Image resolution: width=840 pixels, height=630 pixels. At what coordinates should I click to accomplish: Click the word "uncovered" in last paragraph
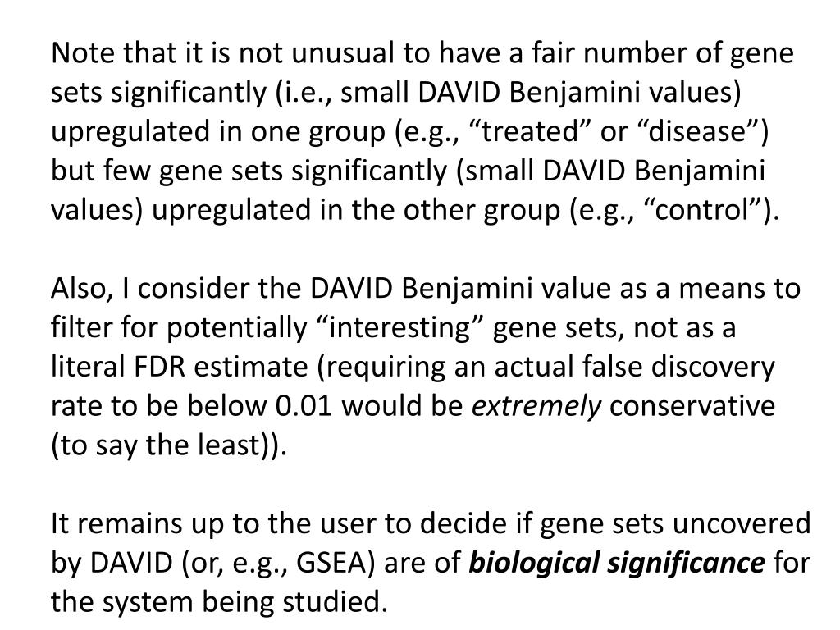coord(741,523)
